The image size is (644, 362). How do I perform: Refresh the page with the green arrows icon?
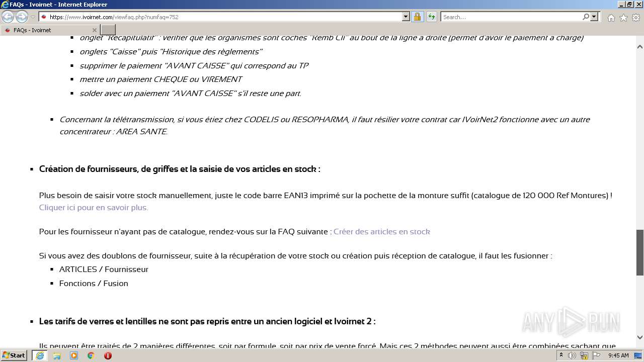(431, 17)
